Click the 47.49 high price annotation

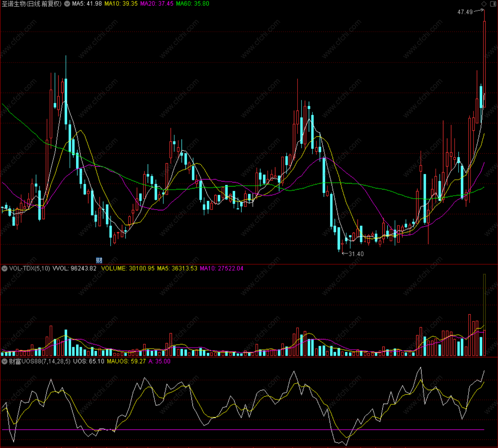[x=465, y=12]
